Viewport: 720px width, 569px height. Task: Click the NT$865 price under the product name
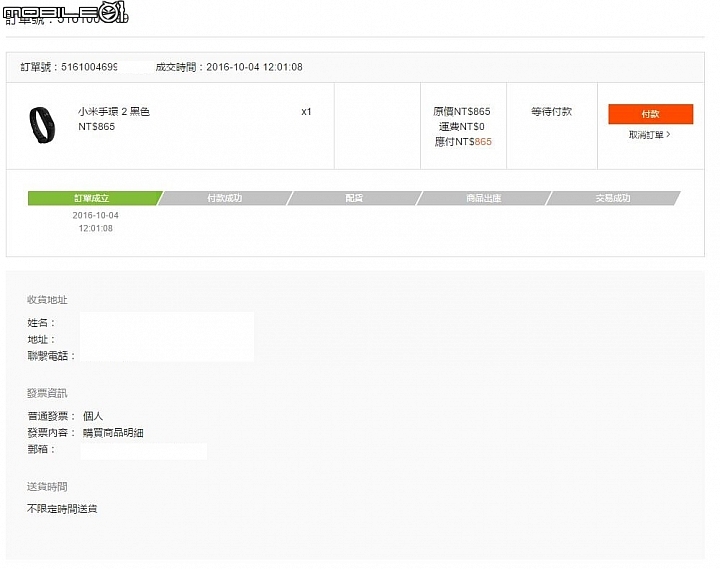[96, 127]
